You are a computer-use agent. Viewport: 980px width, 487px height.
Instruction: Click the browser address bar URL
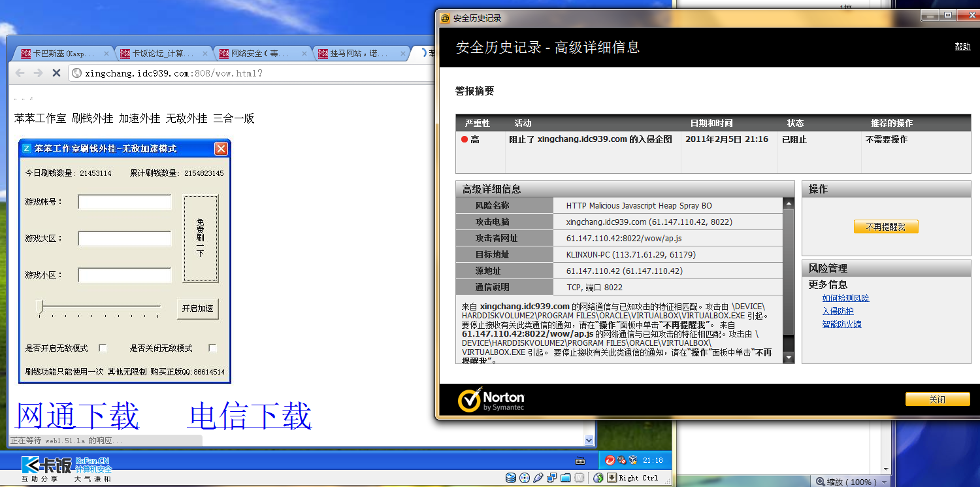pos(174,73)
